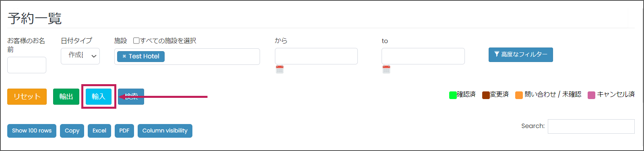Remove Test Hotel tag with x icon
Screen dimensions: 644x151
(124, 56)
